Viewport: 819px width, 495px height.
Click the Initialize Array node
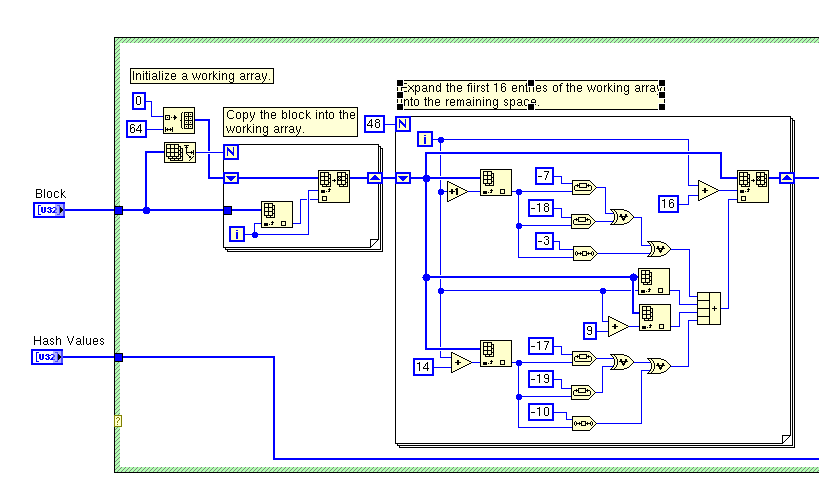[180, 122]
